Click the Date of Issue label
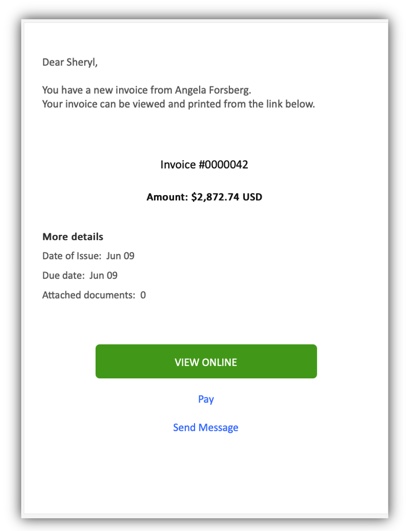This screenshot has width=415, height=531. [x=72, y=256]
